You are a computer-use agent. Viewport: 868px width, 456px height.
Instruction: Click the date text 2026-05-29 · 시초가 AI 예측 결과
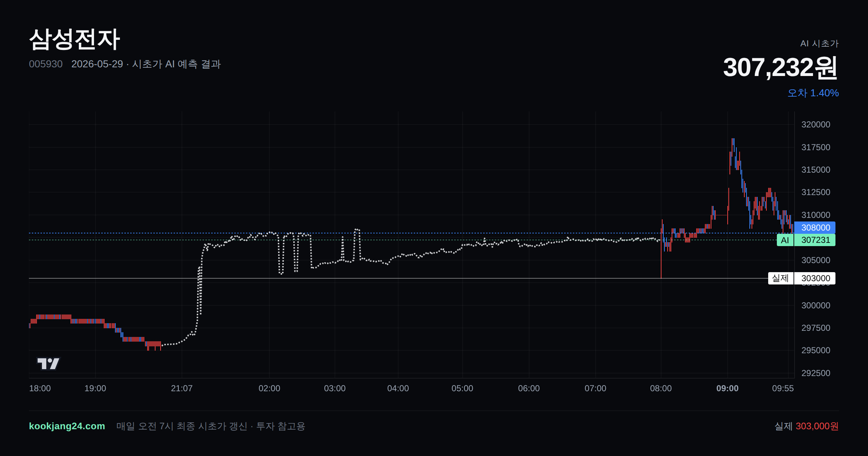[x=146, y=64]
